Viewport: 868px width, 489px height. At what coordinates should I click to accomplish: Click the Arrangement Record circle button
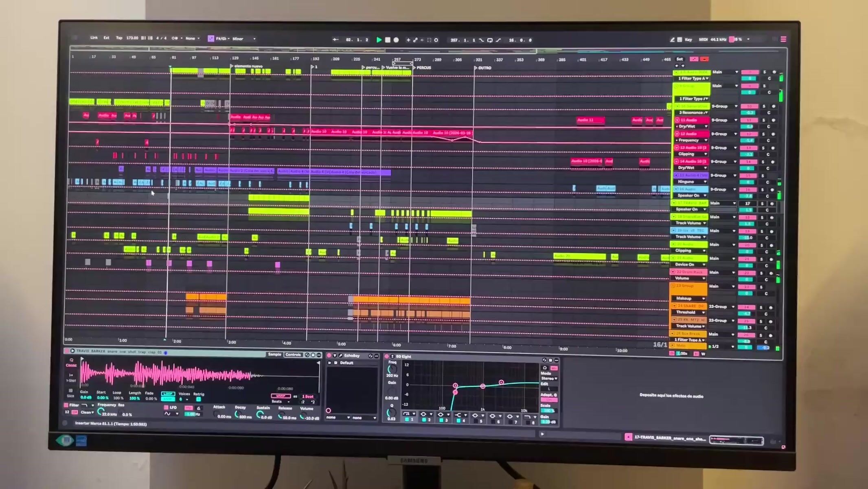click(x=396, y=40)
